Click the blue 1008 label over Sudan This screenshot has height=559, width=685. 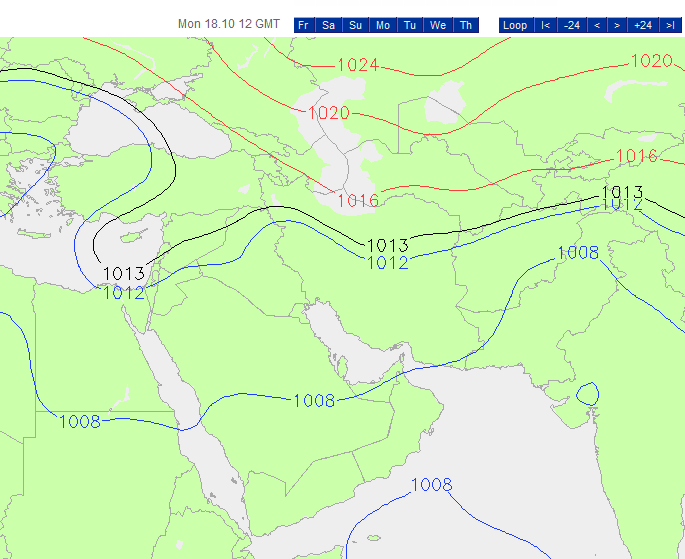coord(80,421)
